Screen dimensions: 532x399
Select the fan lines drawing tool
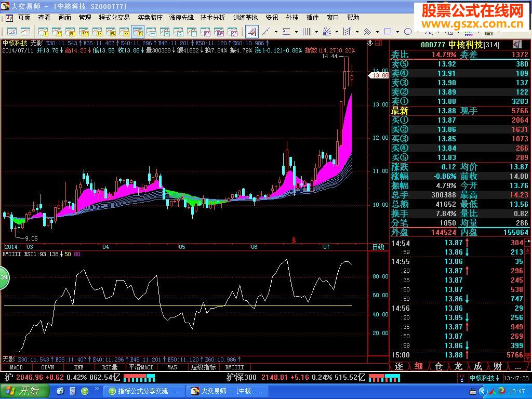(x=327, y=32)
